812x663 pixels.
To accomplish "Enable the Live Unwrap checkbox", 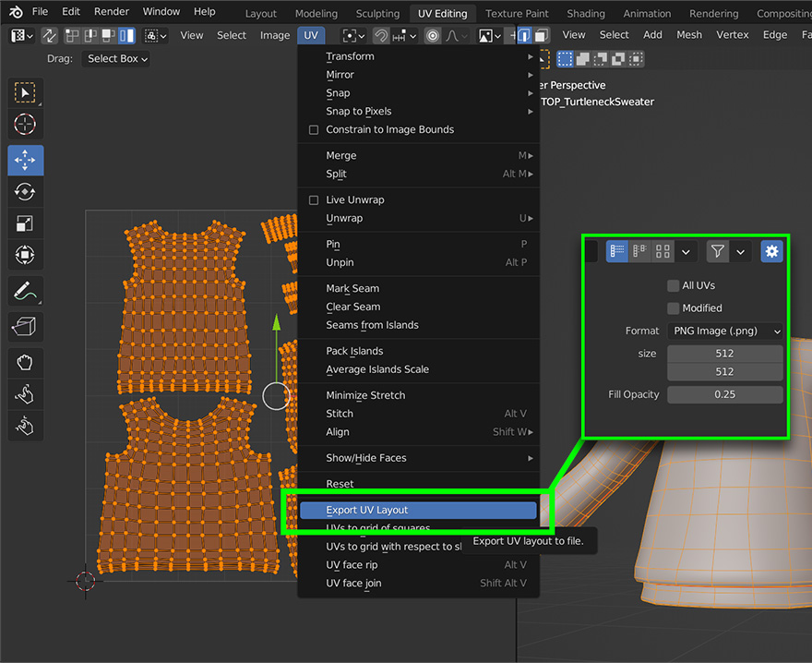I will point(314,200).
